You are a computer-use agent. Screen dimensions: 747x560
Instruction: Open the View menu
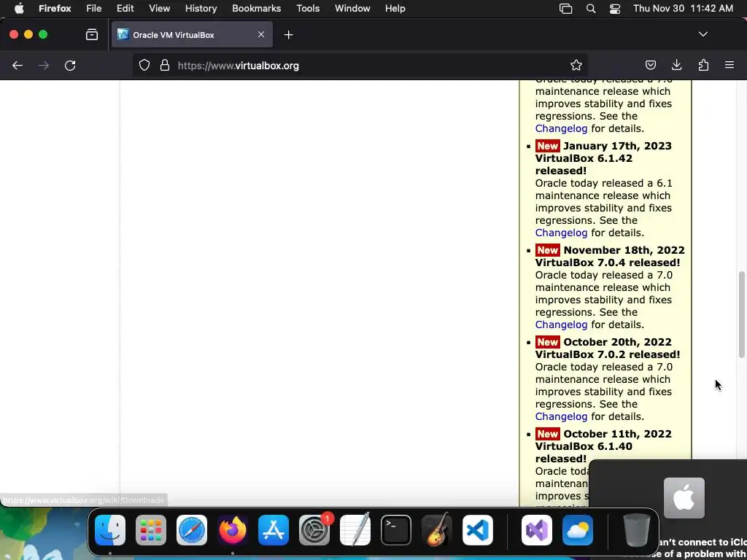point(159,9)
